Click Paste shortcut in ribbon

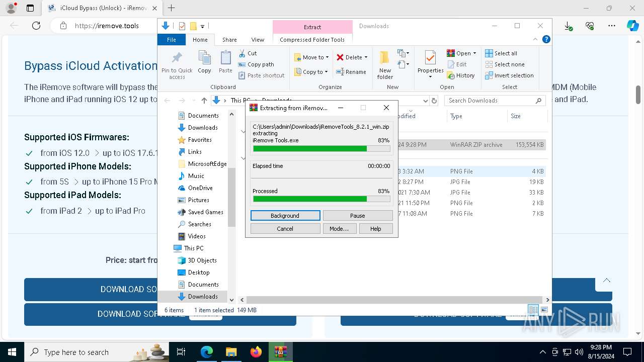pyautogui.click(x=262, y=75)
